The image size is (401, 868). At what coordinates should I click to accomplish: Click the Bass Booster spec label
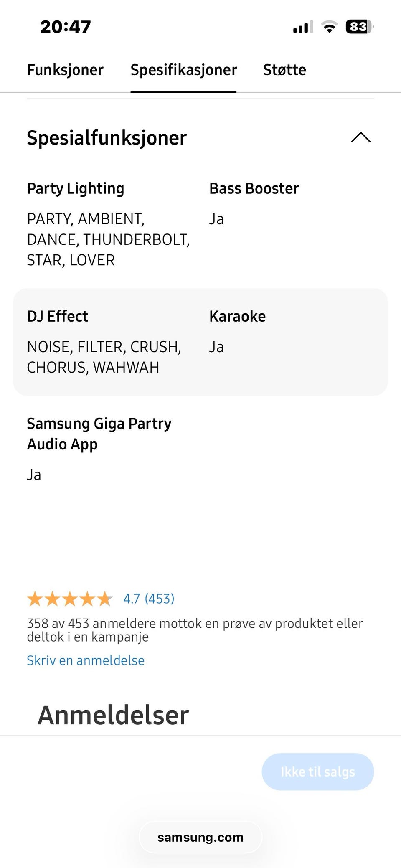(254, 188)
